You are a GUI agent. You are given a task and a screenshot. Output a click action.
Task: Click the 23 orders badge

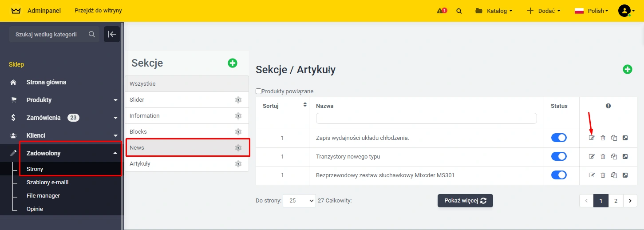(x=73, y=118)
